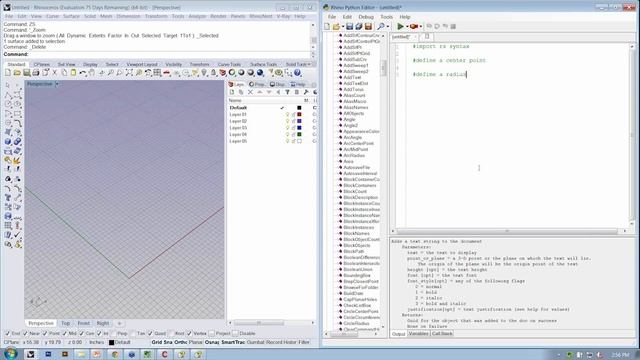
Task: Open Windows Start button
Action: coord(10,353)
